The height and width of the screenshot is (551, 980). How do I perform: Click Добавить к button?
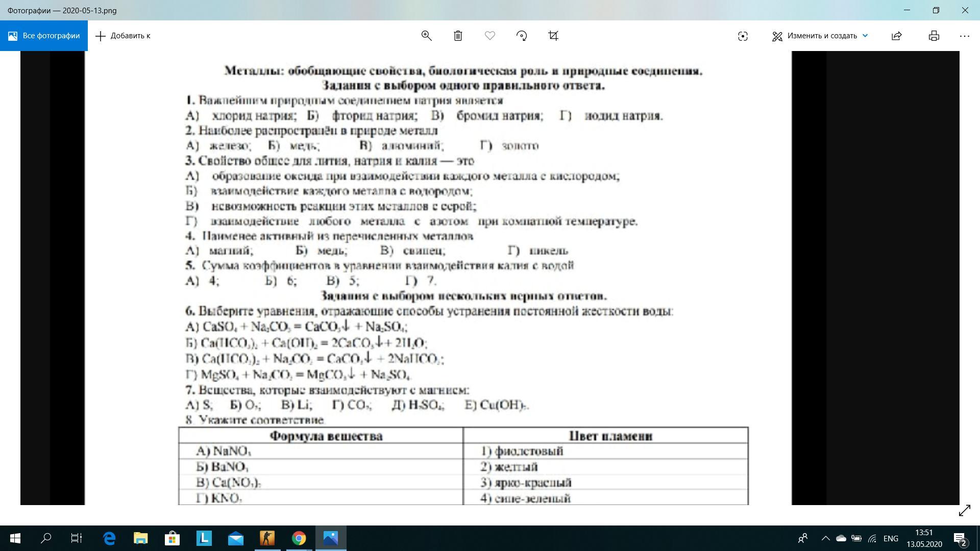pyautogui.click(x=123, y=36)
